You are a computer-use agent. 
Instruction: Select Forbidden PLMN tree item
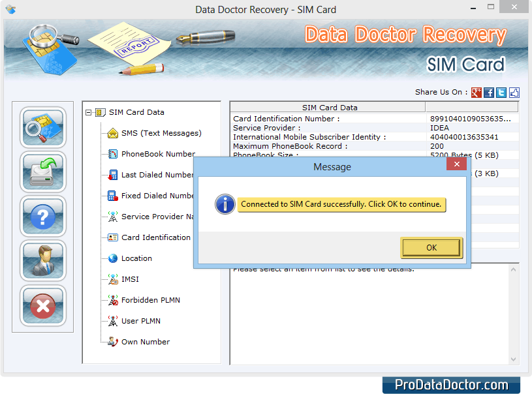(151, 300)
